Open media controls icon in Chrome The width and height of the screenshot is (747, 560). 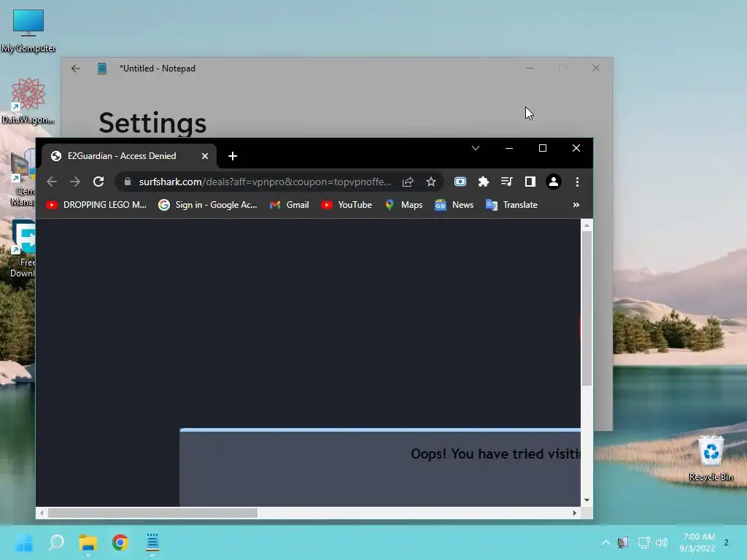pyautogui.click(x=507, y=182)
